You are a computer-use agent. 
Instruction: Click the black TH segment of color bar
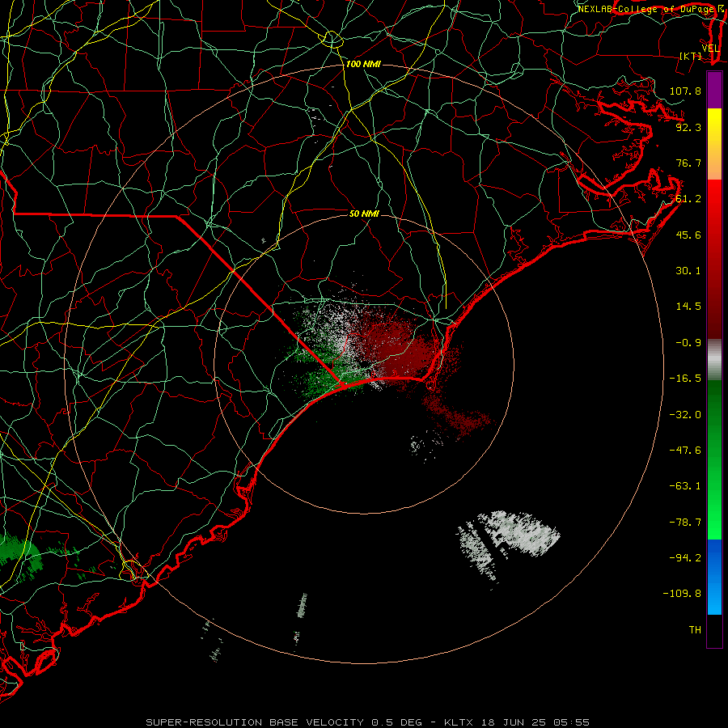coord(714,631)
